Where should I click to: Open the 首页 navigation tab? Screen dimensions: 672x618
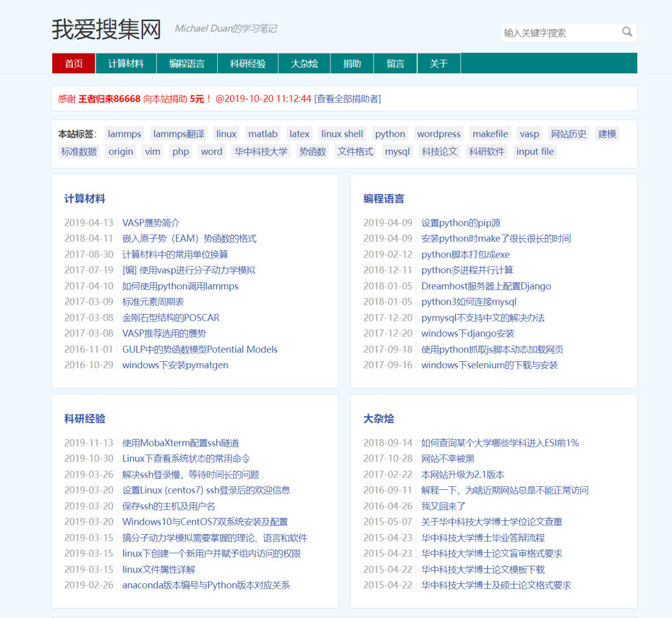point(73,63)
